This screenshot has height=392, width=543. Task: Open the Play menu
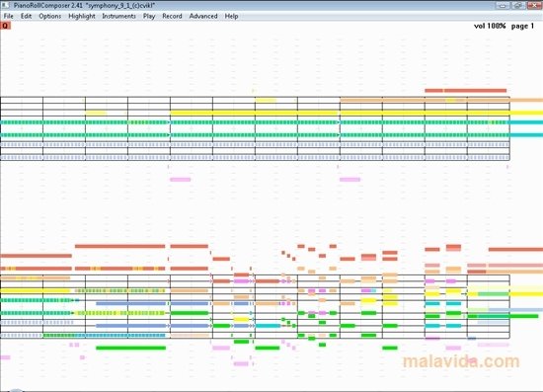(x=149, y=16)
